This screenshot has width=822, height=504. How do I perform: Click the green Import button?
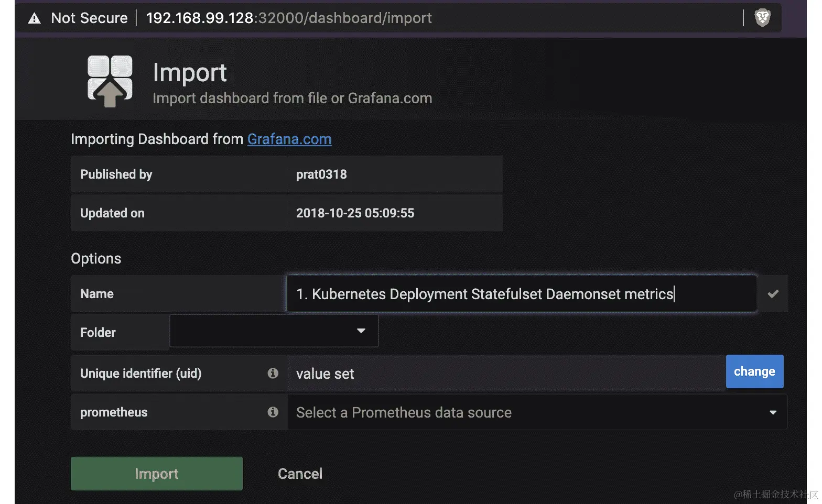click(x=157, y=474)
